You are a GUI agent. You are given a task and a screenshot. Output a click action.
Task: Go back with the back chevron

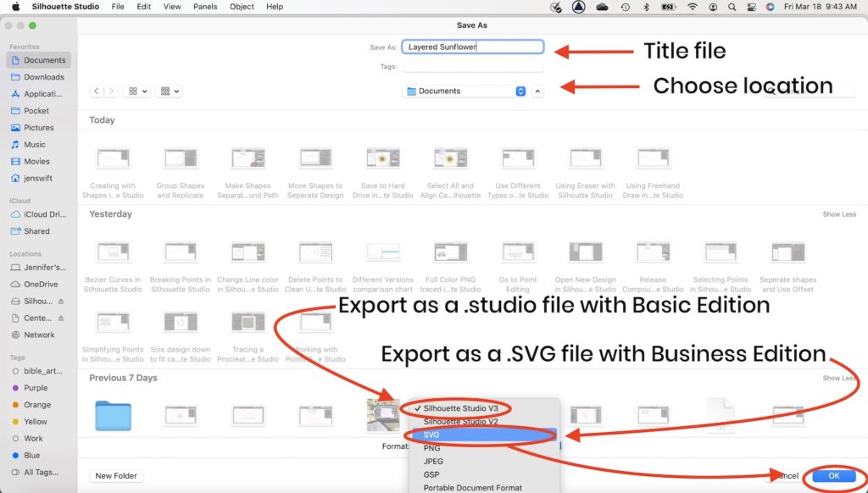click(97, 91)
